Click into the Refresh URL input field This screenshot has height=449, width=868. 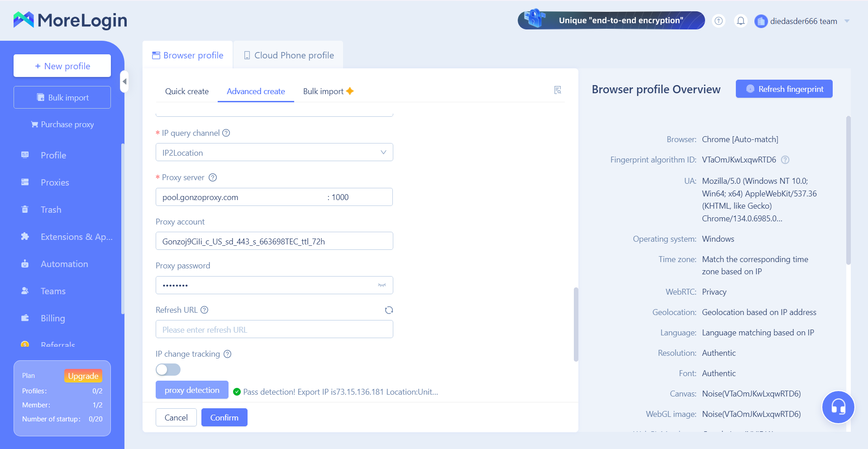274,330
